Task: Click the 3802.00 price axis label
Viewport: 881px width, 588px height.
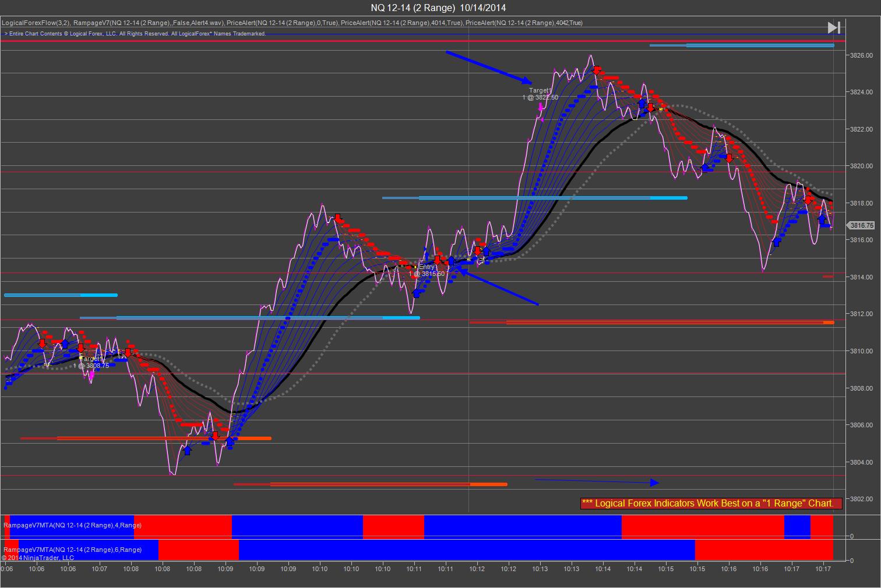Action: point(861,499)
